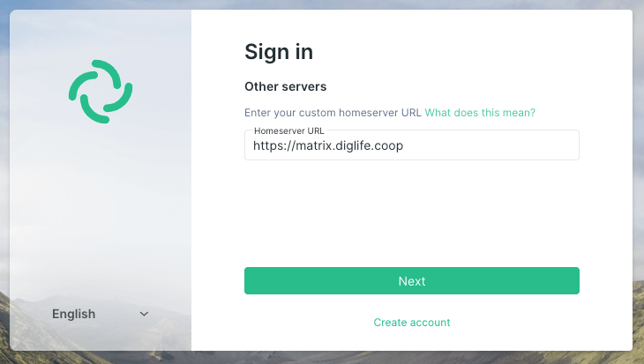
Task: Open the English language dropdown
Action: (x=101, y=314)
